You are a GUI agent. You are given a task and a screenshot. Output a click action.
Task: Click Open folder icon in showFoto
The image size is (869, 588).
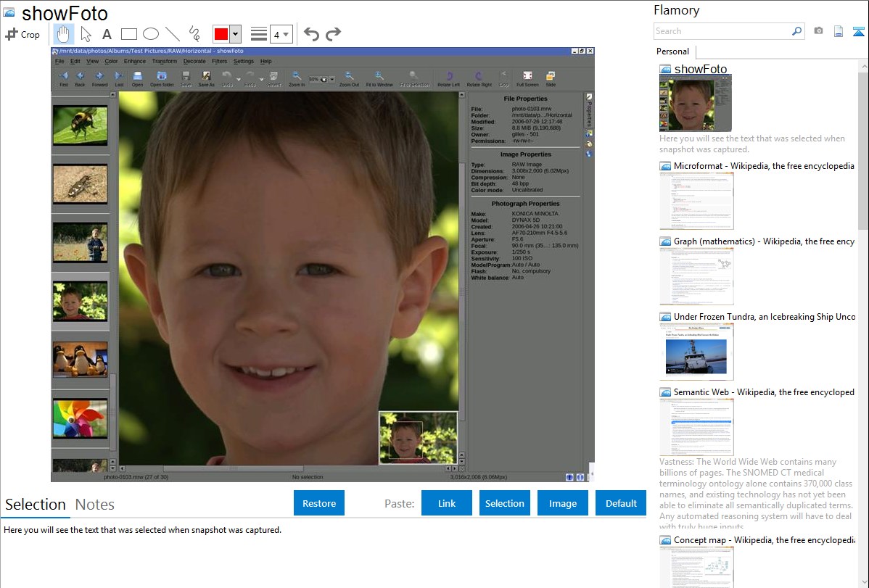pos(162,79)
